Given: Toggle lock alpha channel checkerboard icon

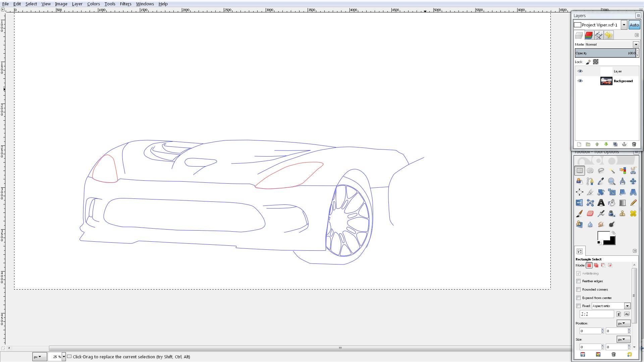Looking at the screenshot, I should (596, 62).
